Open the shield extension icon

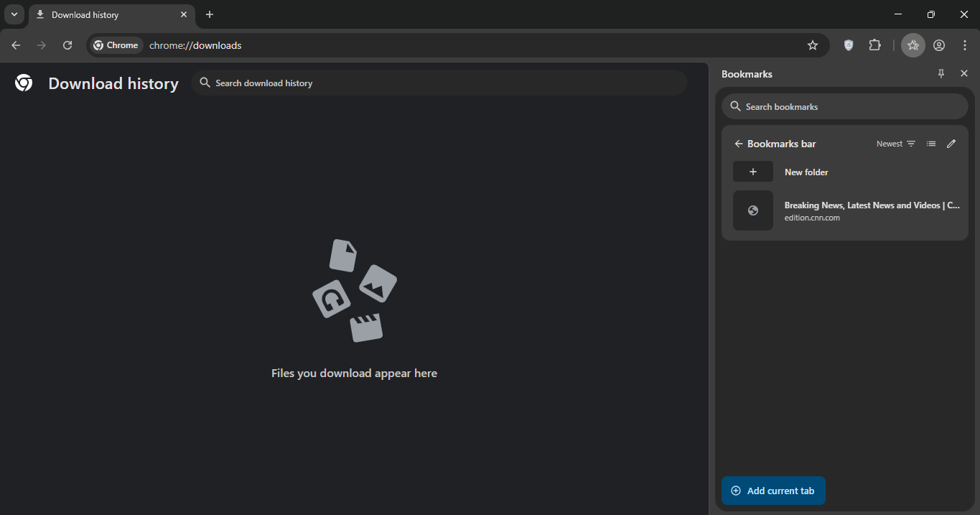pos(849,45)
